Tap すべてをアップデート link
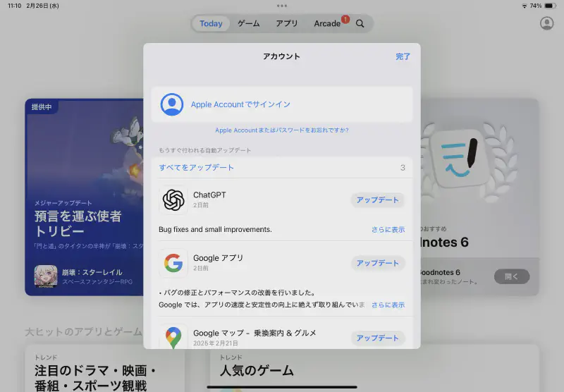The height and width of the screenshot is (392, 564). point(197,168)
